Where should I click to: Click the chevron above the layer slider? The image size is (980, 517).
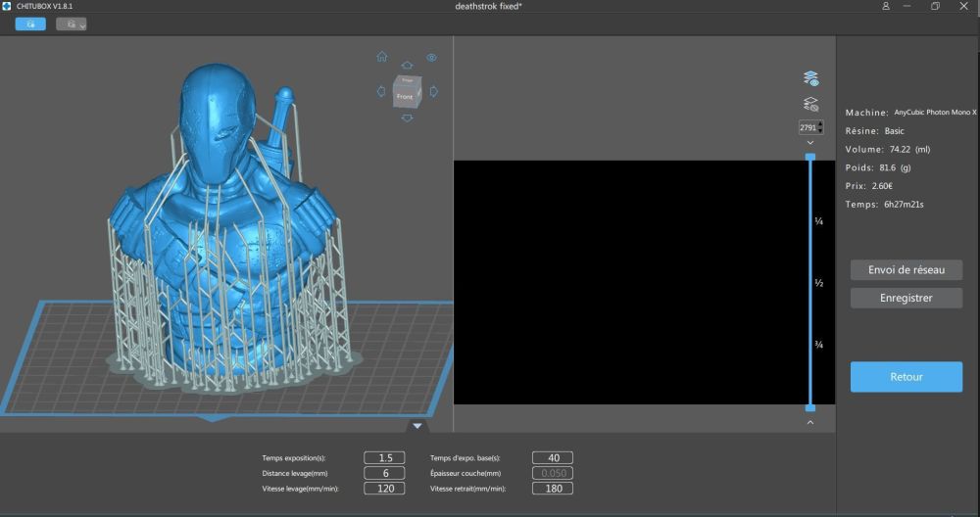click(810, 143)
